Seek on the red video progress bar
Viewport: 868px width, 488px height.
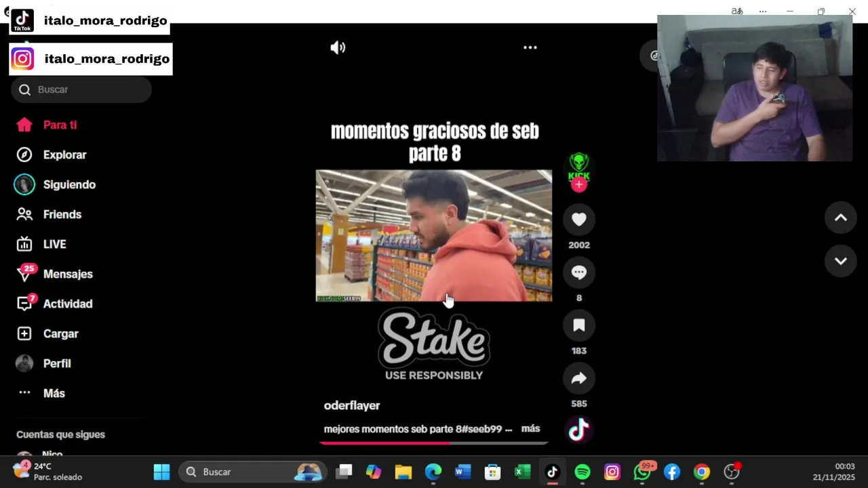434,443
